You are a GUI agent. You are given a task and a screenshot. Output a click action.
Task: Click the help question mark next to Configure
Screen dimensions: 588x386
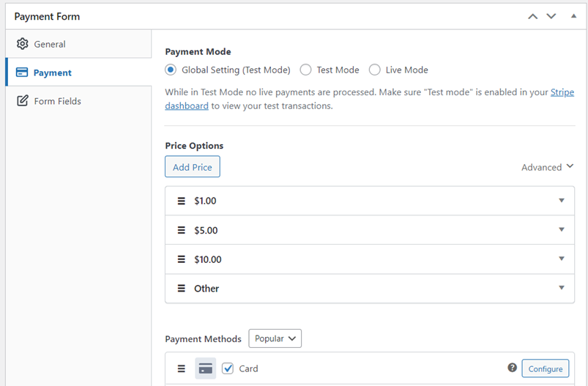(x=513, y=368)
